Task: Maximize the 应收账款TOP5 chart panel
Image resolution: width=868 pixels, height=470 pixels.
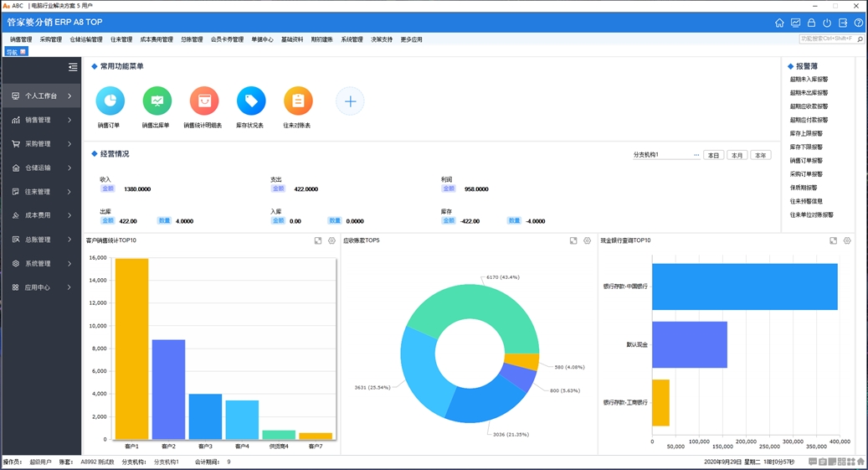Action: pyautogui.click(x=573, y=241)
